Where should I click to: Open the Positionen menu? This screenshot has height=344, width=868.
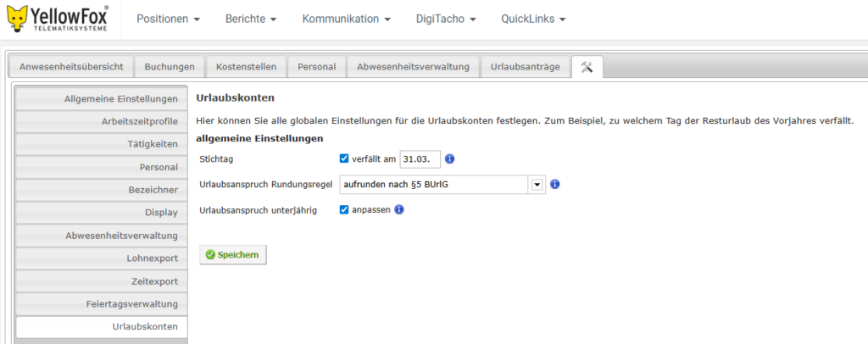point(168,19)
